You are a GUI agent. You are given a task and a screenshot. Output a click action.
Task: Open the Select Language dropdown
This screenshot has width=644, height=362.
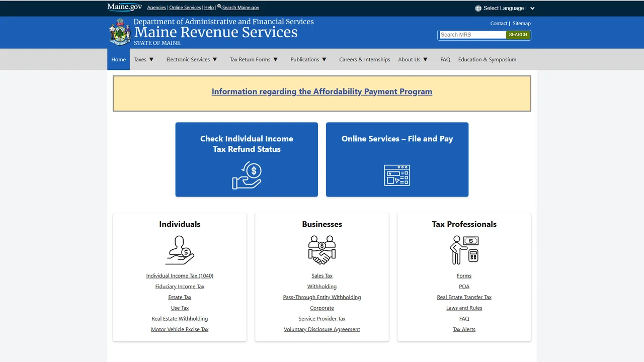click(x=505, y=8)
